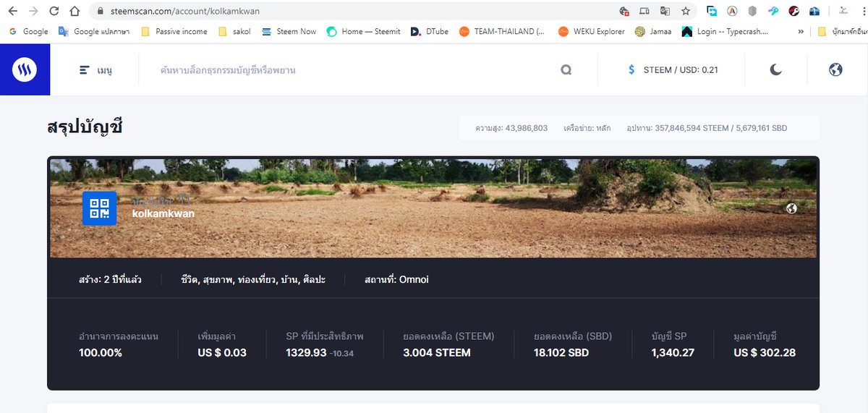Image resolution: width=868 pixels, height=413 pixels.
Task: Open the blue cloud extension icon
Action: (x=814, y=11)
